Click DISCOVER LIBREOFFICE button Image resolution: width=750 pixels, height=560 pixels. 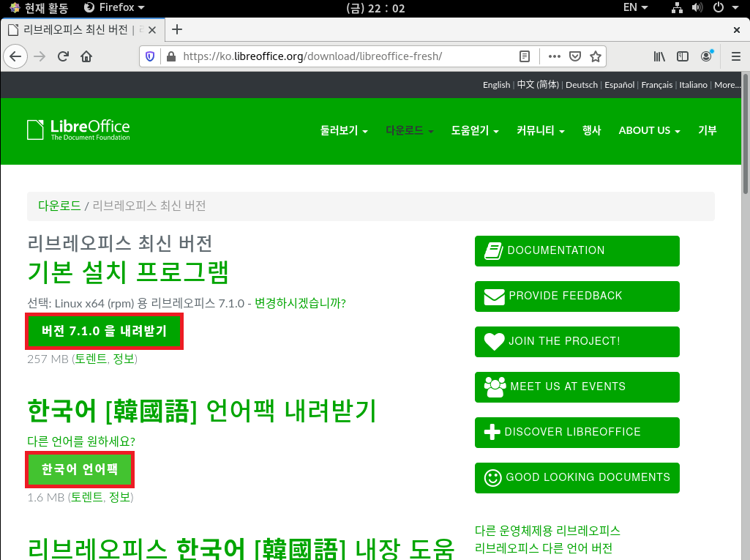tap(577, 433)
